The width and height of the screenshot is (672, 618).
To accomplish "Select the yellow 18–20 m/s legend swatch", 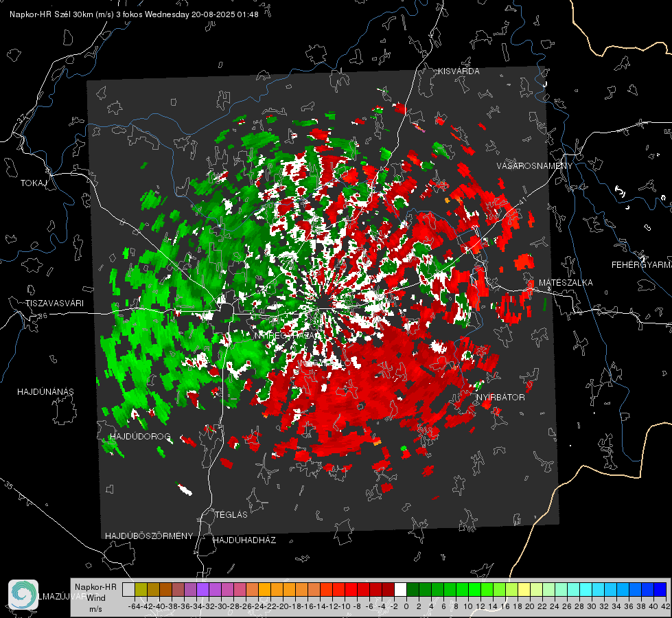I will pyautogui.click(x=524, y=590).
